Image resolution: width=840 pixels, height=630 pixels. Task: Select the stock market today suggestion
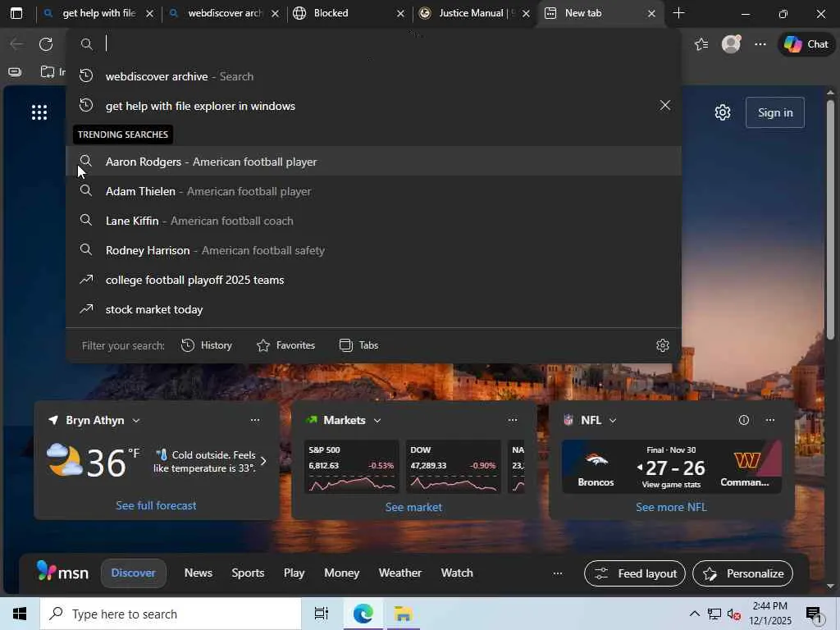[x=373, y=309]
